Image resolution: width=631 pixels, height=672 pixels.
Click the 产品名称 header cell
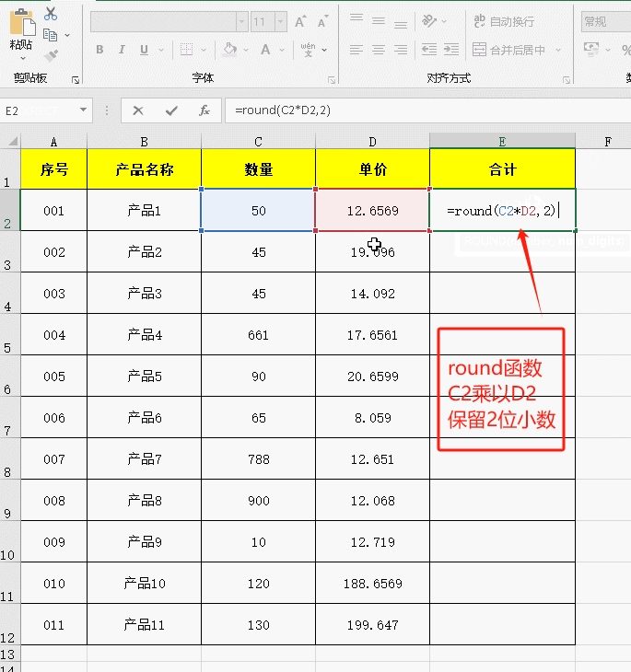144,169
